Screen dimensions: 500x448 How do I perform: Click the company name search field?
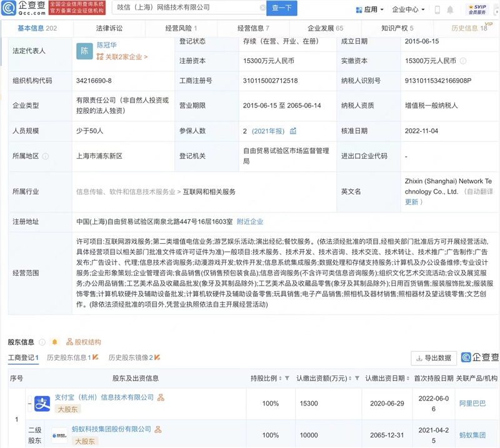coord(188,7)
